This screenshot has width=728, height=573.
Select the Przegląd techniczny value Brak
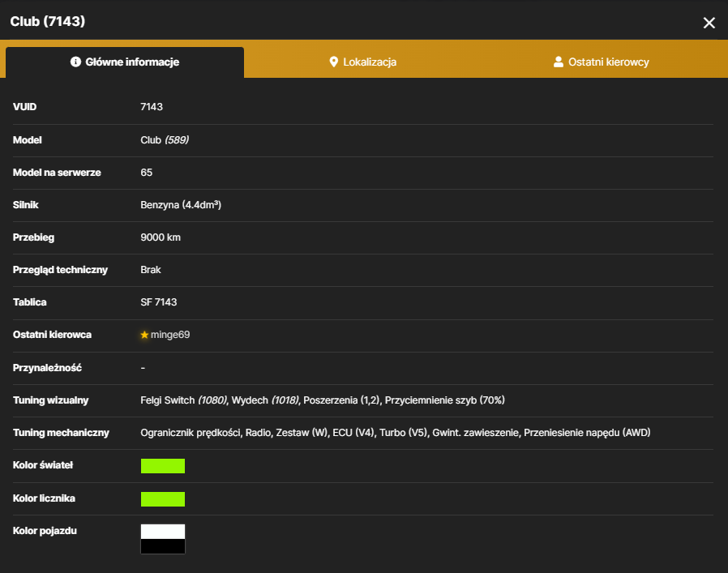151,270
